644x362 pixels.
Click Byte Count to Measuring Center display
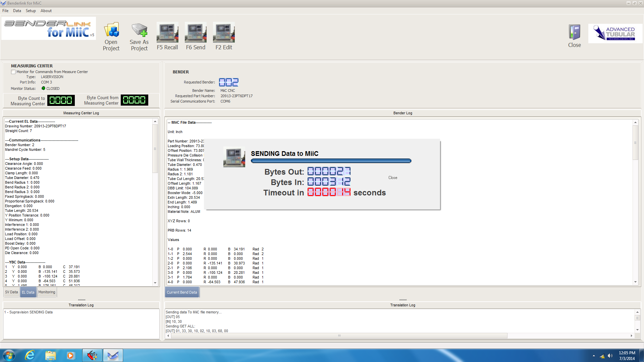point(61,100)
